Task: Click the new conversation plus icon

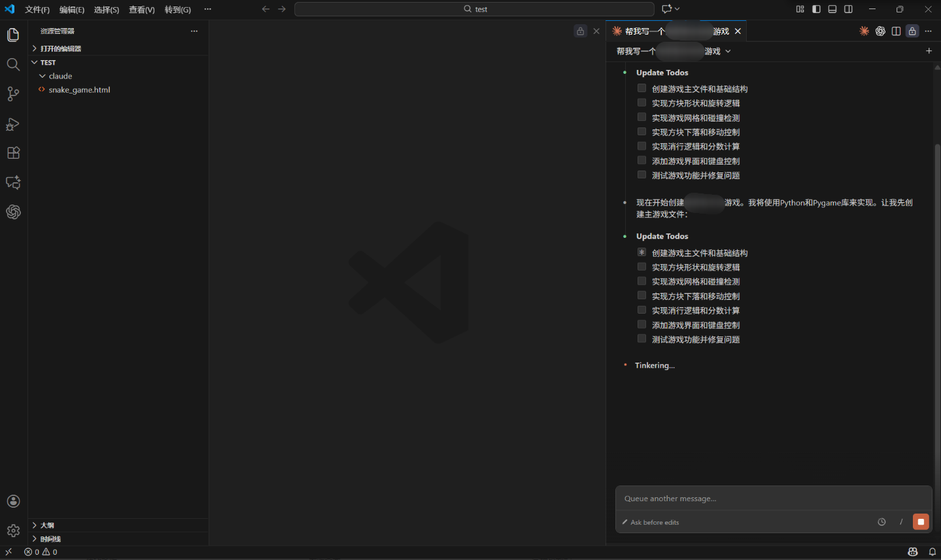Action: click(929, 51)
